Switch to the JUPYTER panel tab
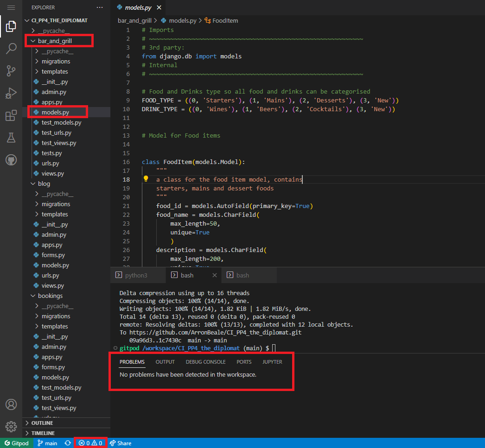 (x=272, y=362)
